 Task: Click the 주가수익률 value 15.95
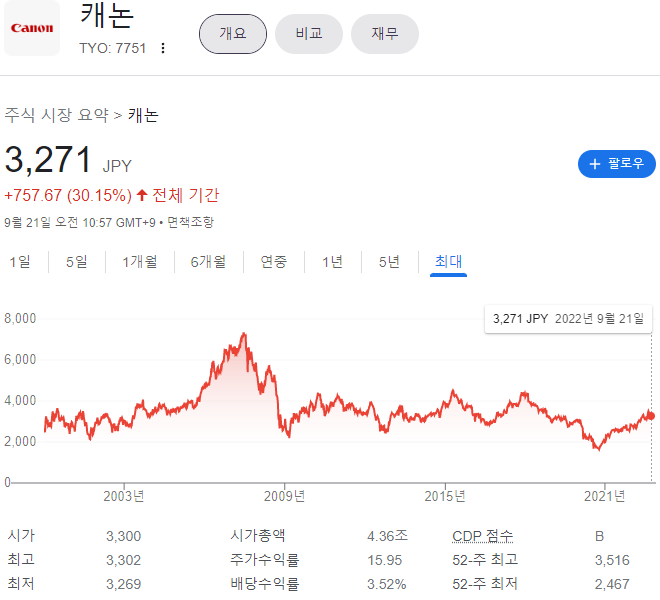coord(384,560)
